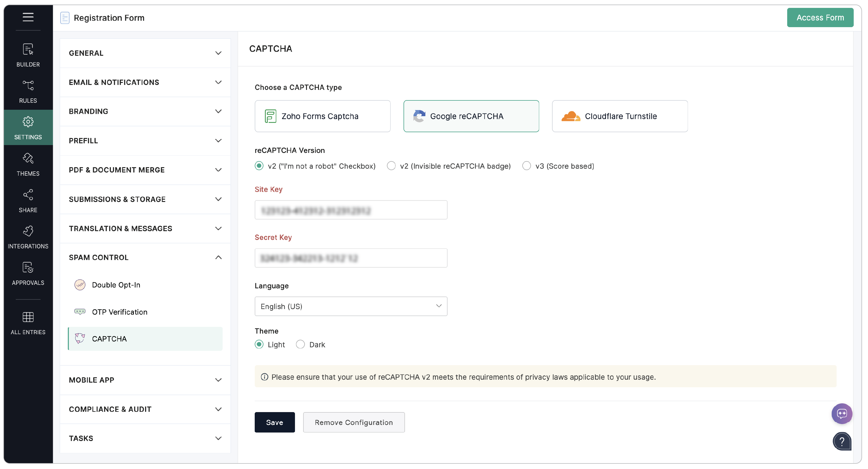The width and height of the screenshot is (868, 469).
Task: Expand the General settings section
Action: 145,53
